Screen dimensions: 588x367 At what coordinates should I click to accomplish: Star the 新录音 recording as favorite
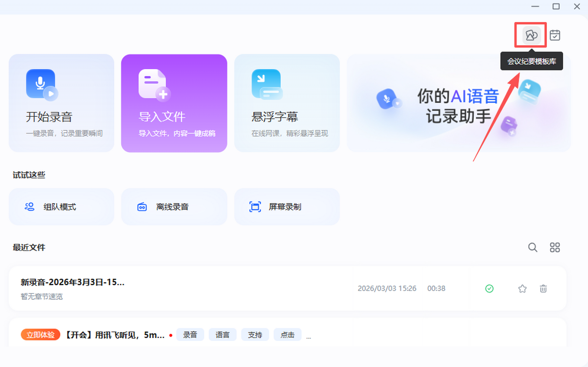point(522,288)
